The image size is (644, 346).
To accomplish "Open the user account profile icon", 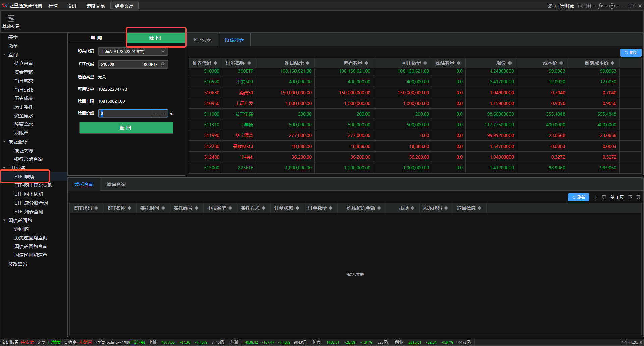I will click(580, 6).
